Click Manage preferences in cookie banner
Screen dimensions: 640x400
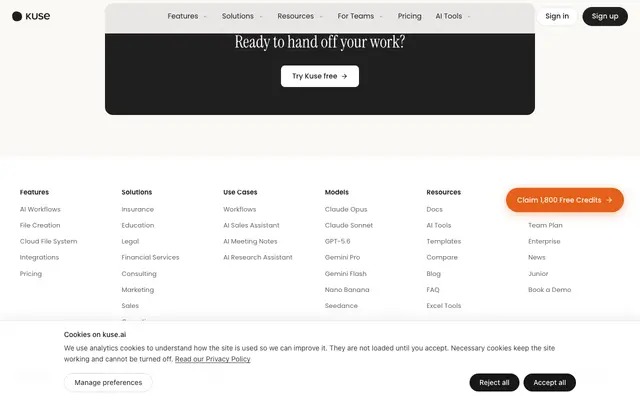108,383
